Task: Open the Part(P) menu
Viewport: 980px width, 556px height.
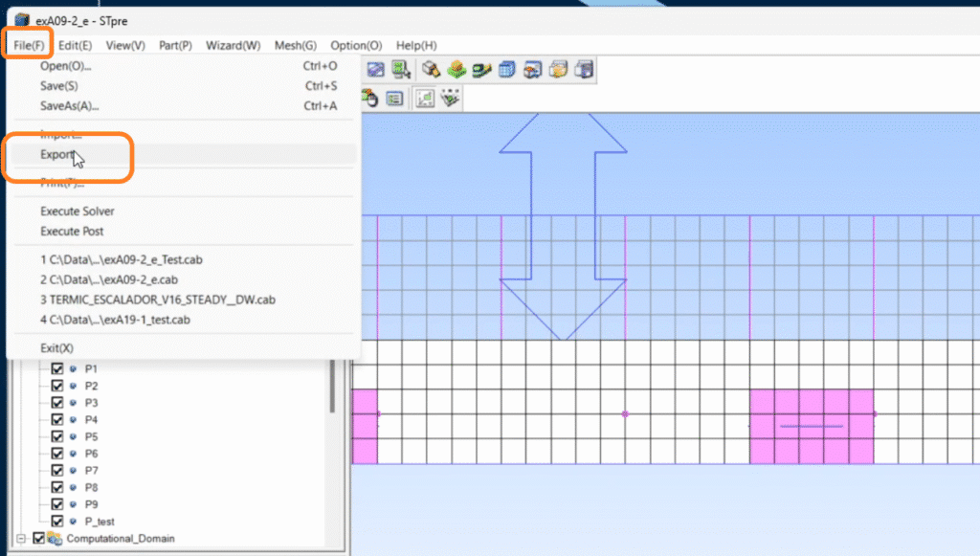Action: 175,45
